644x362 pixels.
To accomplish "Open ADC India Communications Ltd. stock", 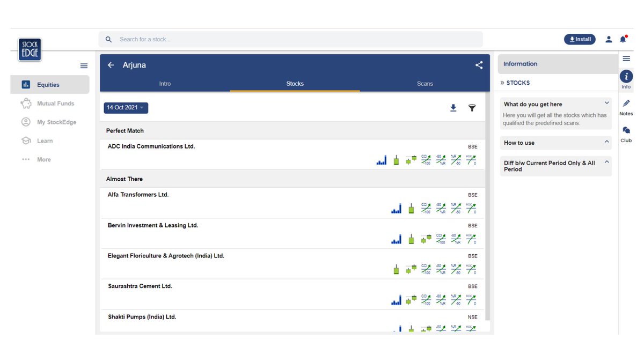I will (151, 146).
